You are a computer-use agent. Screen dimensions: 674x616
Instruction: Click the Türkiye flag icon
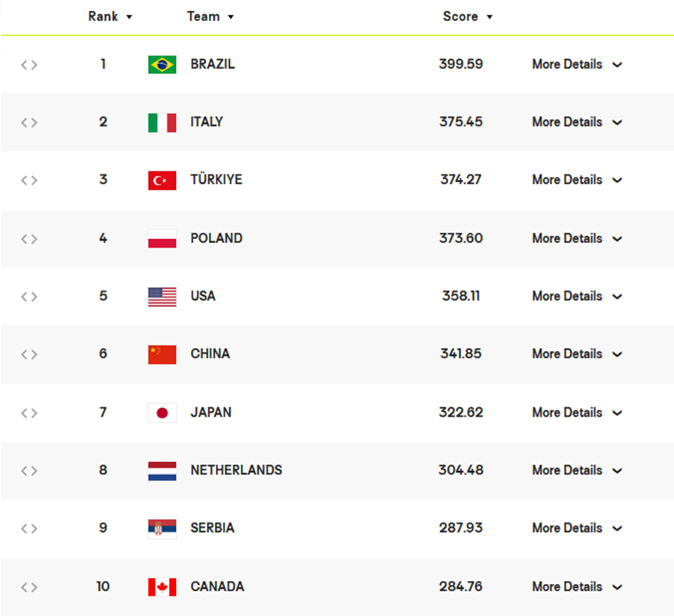click(162, 181)
